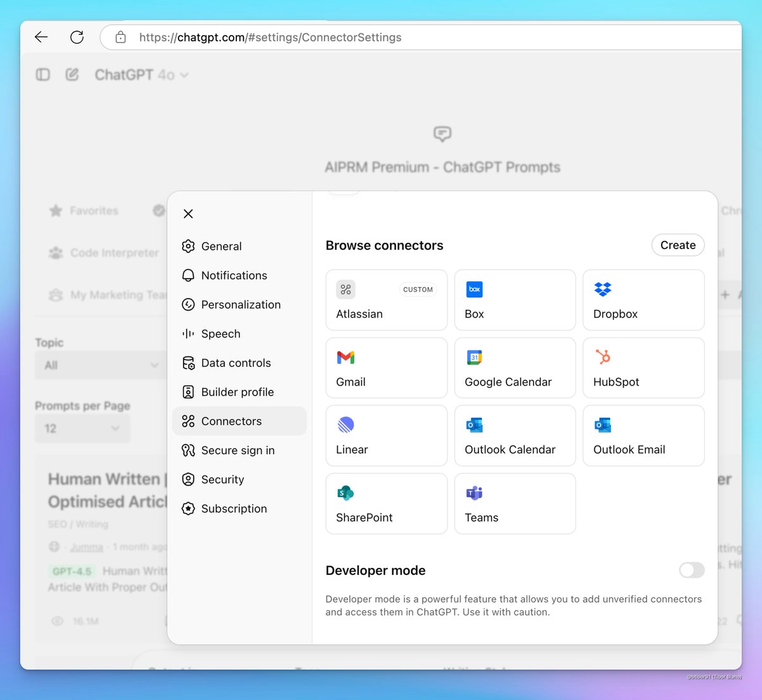Toggle the ChatGPT sidebar panel icon
This screenshot has width=762, height=700.
coord(43,75)
